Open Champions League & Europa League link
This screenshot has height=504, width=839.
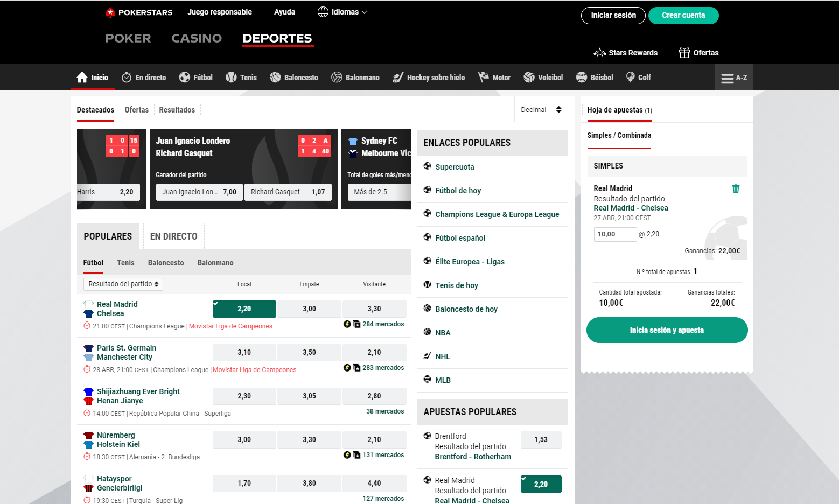click(x=497, y=214)
